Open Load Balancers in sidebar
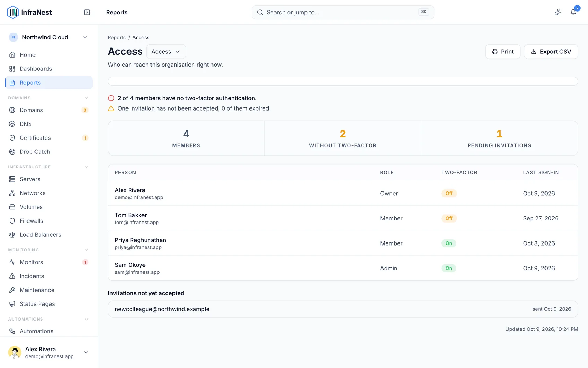Screen dimensions: 588x368 click(x=49, y=235)
